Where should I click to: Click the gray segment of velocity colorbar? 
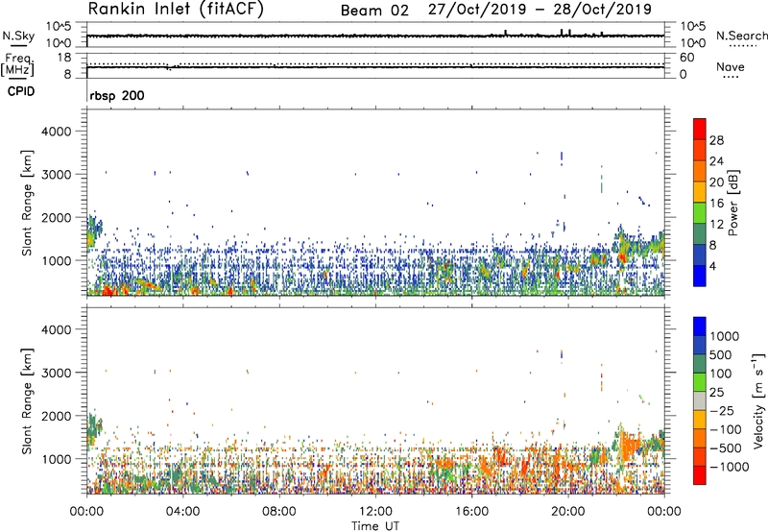click(700, 400)
